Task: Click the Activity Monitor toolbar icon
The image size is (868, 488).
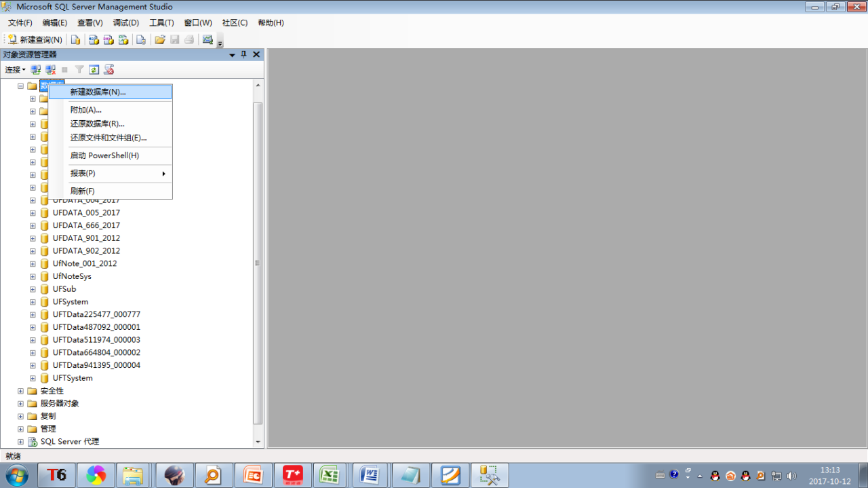Action: point(208,40)
